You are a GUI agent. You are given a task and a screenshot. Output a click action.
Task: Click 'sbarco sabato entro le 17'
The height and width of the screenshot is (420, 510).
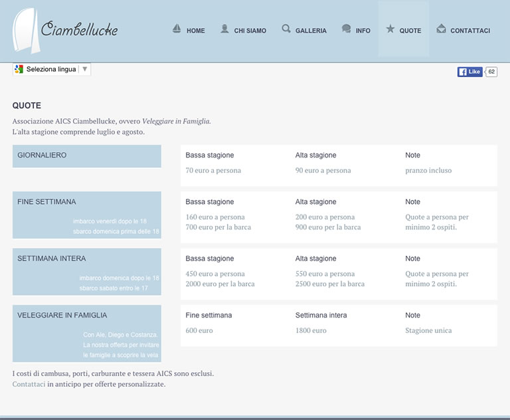click(x=114, y=288)
